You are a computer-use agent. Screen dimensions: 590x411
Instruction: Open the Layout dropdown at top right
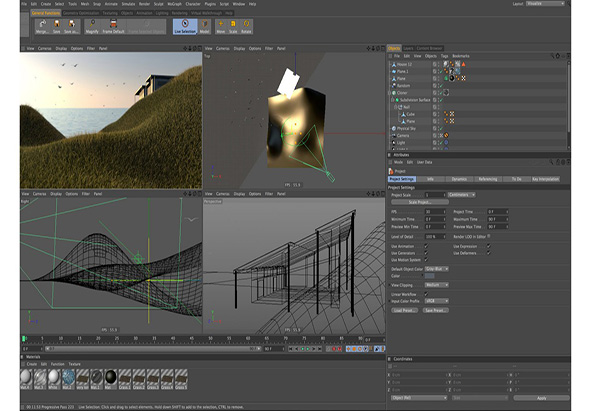(545, 3)
